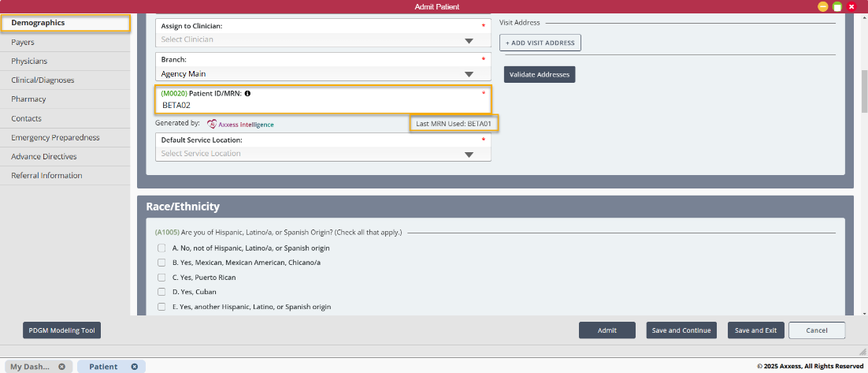Click the Patient ID/MRN info icon
Screen dimensions: 868x373
247,93
